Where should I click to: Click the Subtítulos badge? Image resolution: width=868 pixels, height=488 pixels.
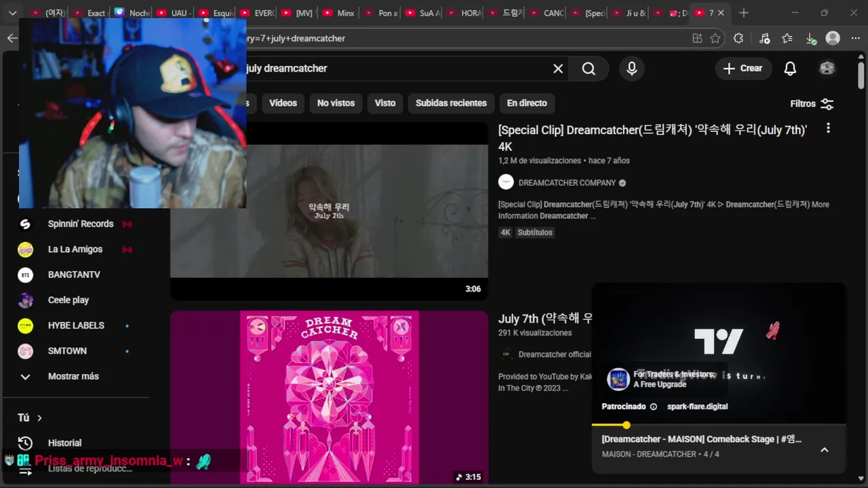(x=535, y=232)
